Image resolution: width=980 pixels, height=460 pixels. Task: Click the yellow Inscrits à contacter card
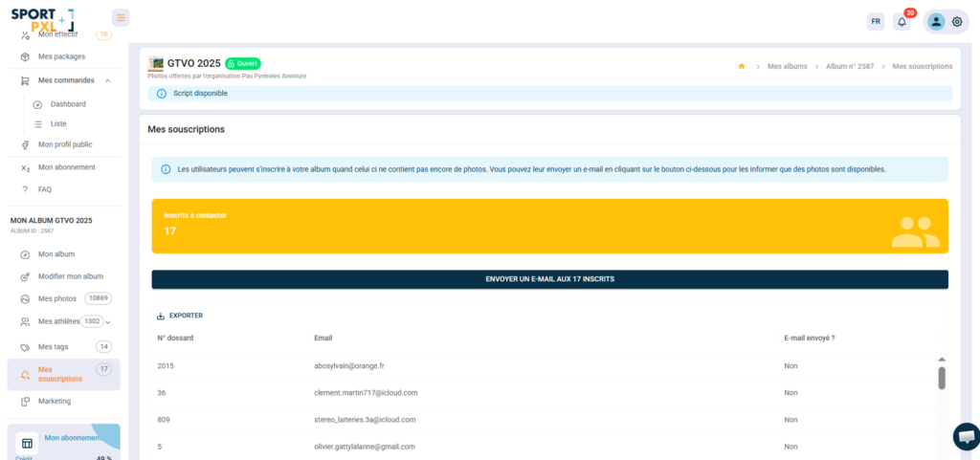tap(549, 226)
